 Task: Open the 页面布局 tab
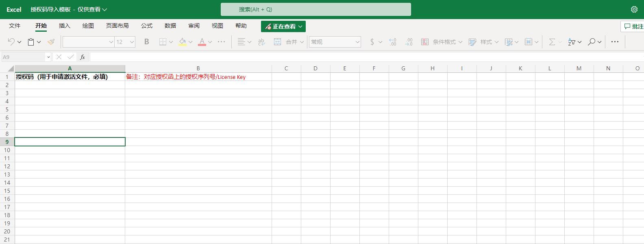[117, 26]
